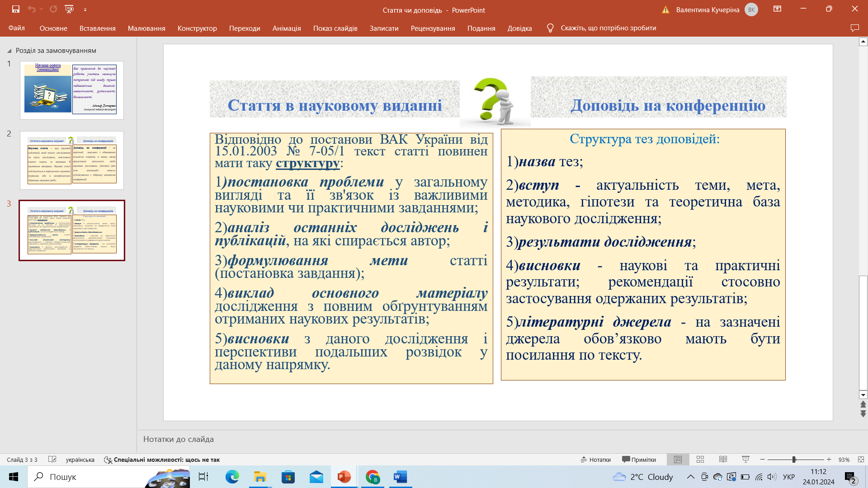Open comments pane icon at ribbon right
Image resolution: width=868 pixels, height=488 pixels.
pos(854,28)
